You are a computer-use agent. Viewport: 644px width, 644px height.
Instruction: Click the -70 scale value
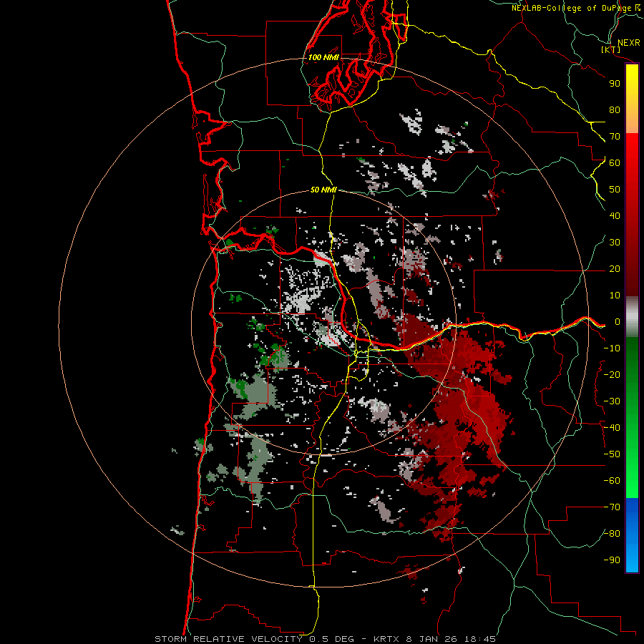click(x=612, y=507)
